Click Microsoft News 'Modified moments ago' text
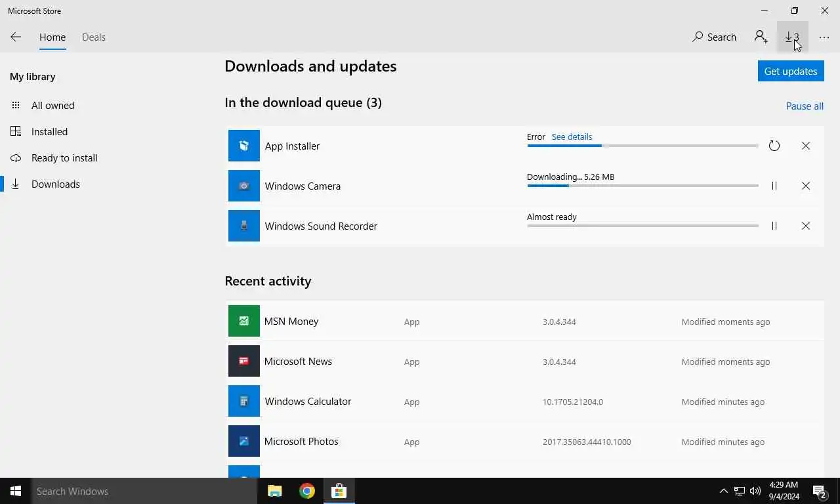840x504 pixels. pos(726,362)
